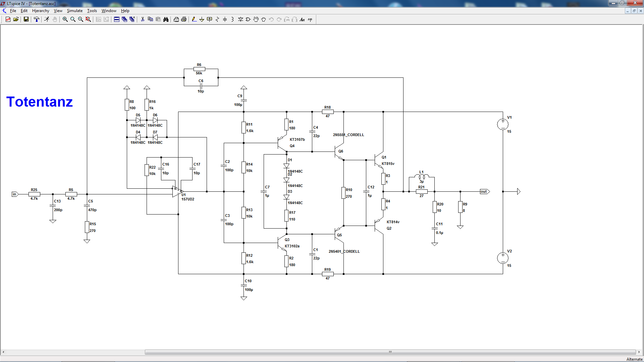Select the Draw Wire pencil tool
Viewport: 644px width, 362px height.
(194, 19)
